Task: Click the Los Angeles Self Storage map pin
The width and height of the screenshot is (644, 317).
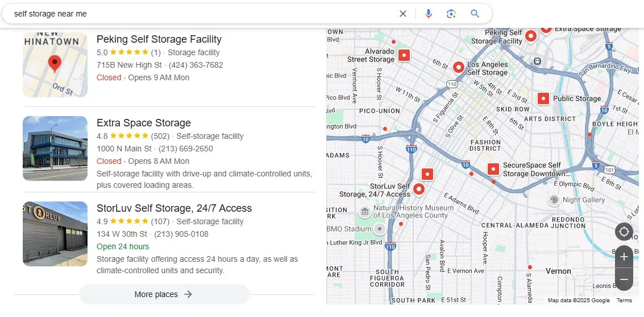Action: [459, 67]
